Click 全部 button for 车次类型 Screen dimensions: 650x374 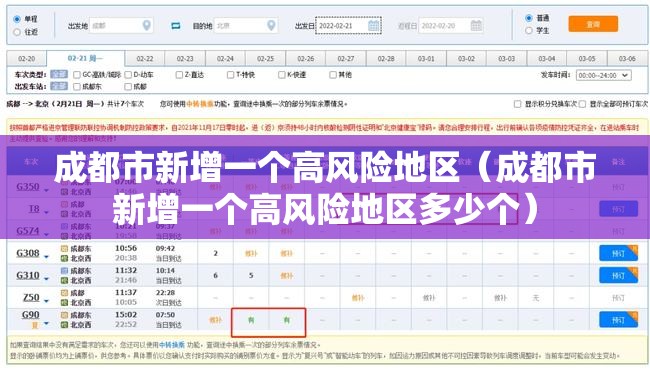tap(59, 75)
